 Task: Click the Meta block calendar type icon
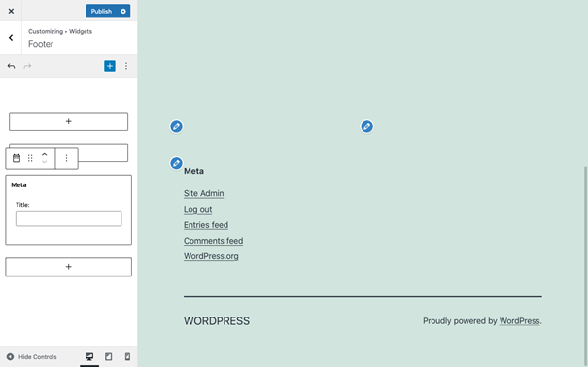(x=17, y=158)
